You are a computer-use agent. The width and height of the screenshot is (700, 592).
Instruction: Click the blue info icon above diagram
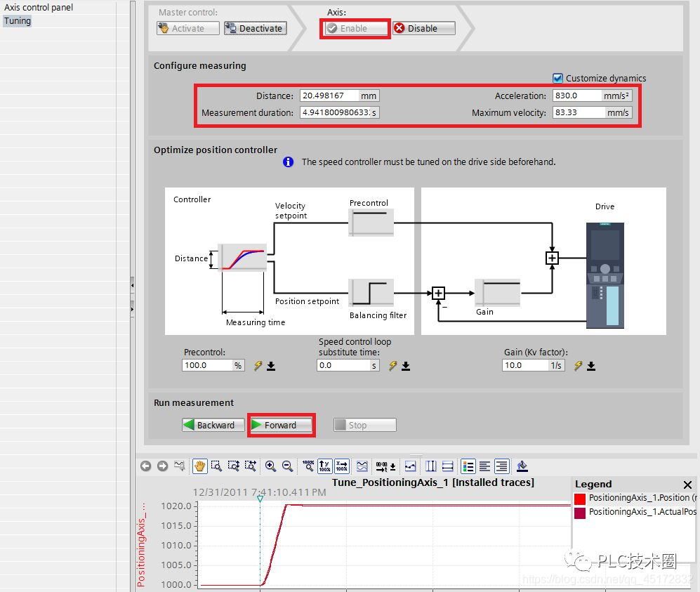(289, 162)
